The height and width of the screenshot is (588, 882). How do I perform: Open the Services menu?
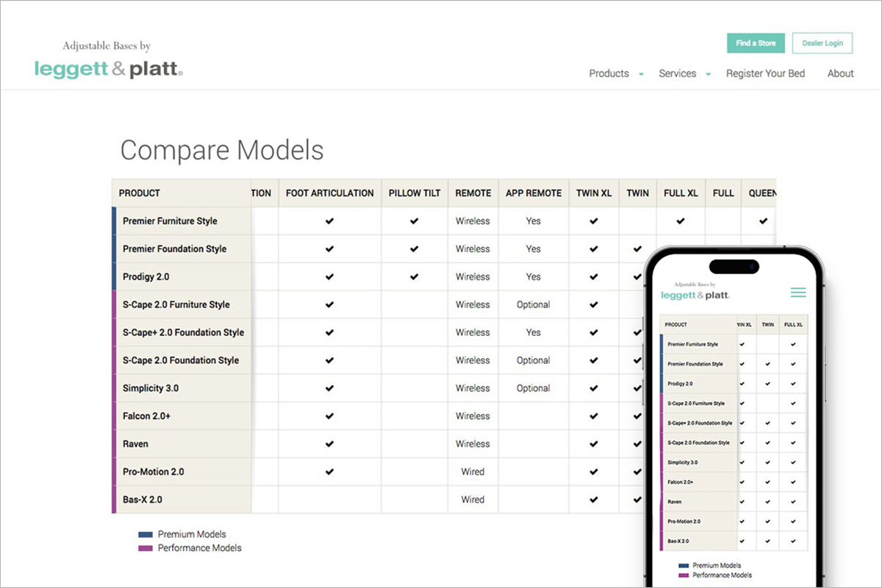coord(677,73)
